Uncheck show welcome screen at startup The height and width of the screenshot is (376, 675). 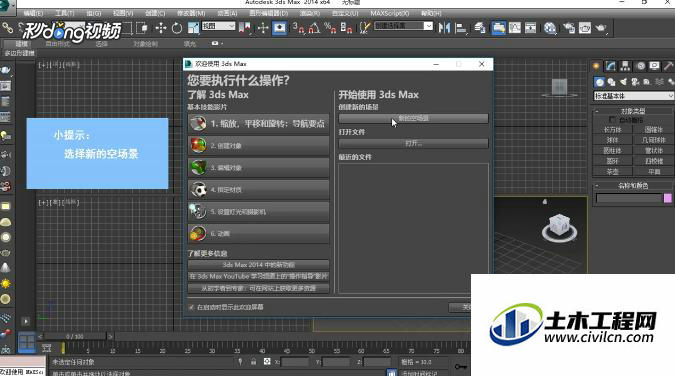click(x=191, y=307)
